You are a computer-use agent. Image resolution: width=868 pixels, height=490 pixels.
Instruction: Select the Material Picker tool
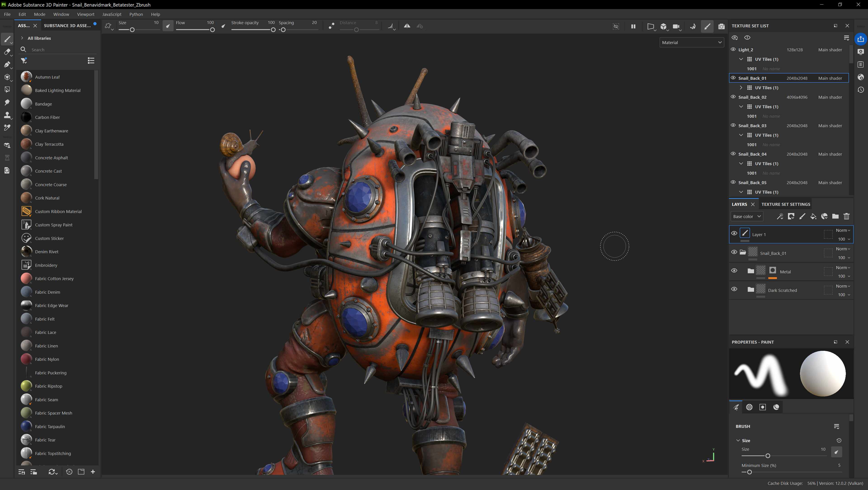pos(7,128)
